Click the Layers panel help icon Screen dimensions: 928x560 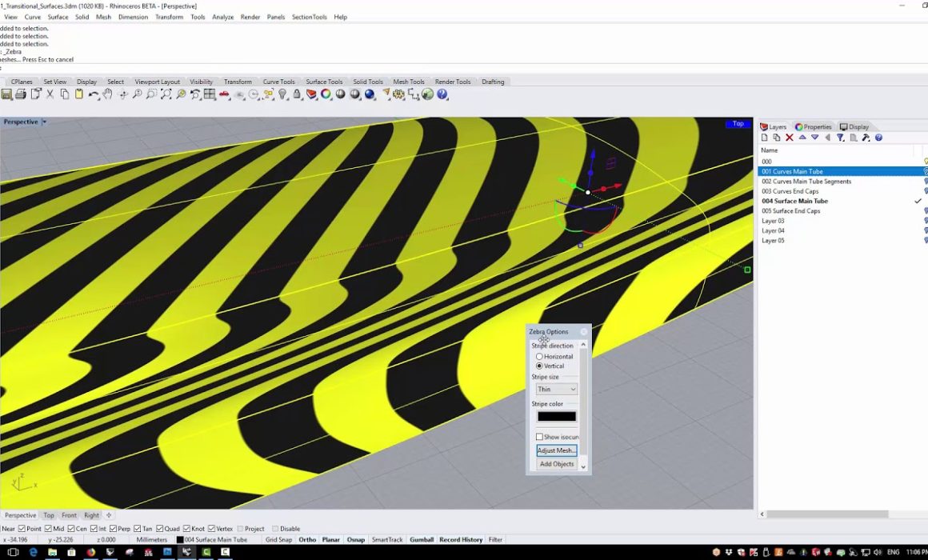879,138
